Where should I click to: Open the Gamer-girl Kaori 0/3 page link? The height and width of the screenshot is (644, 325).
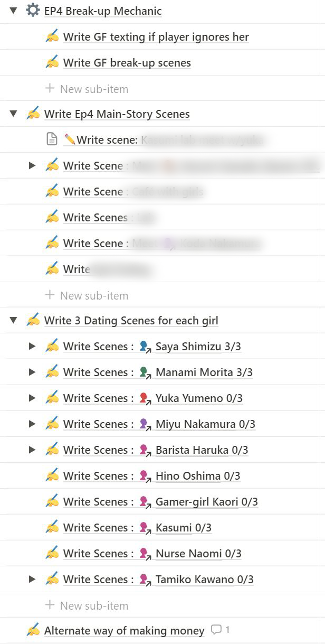(206, 502)
